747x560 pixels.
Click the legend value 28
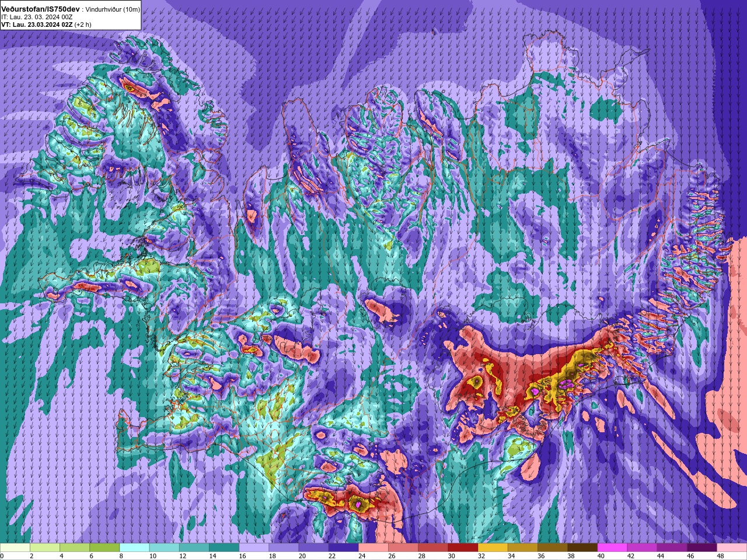click(x=421, y=556)
